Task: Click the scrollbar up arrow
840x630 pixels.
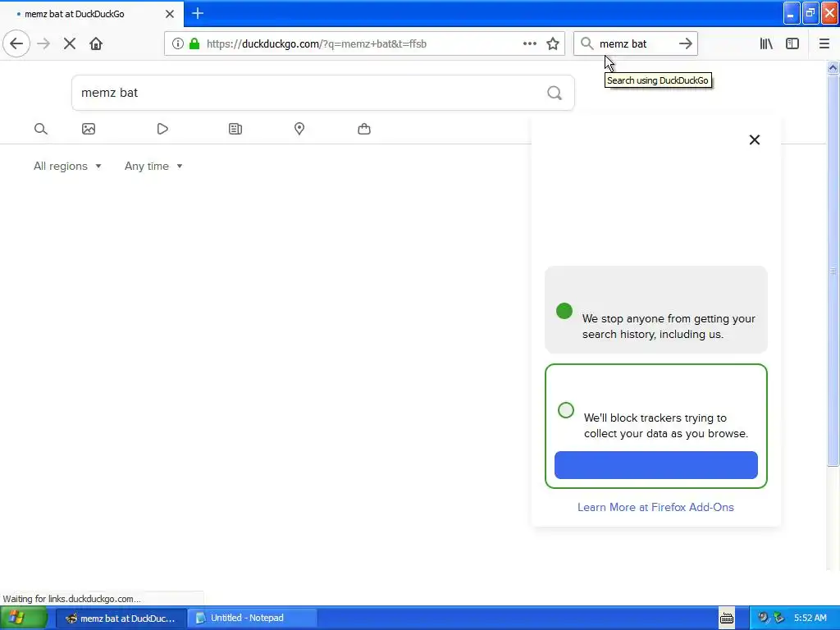Action: point(833,67)
